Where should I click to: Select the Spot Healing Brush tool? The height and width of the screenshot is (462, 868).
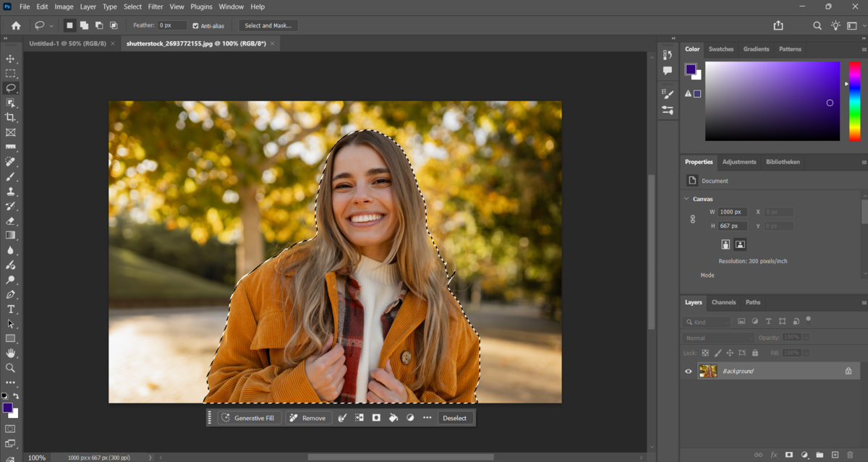coord(10,162)
